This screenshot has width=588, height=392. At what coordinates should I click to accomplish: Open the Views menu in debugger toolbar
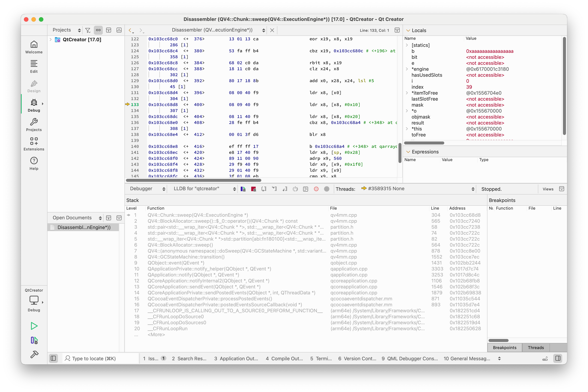[548, 189]
